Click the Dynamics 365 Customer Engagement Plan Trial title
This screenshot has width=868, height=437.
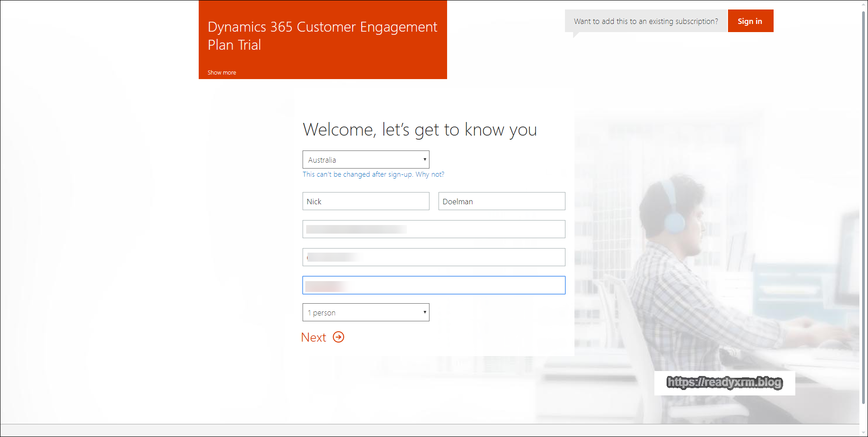(322, 36)
